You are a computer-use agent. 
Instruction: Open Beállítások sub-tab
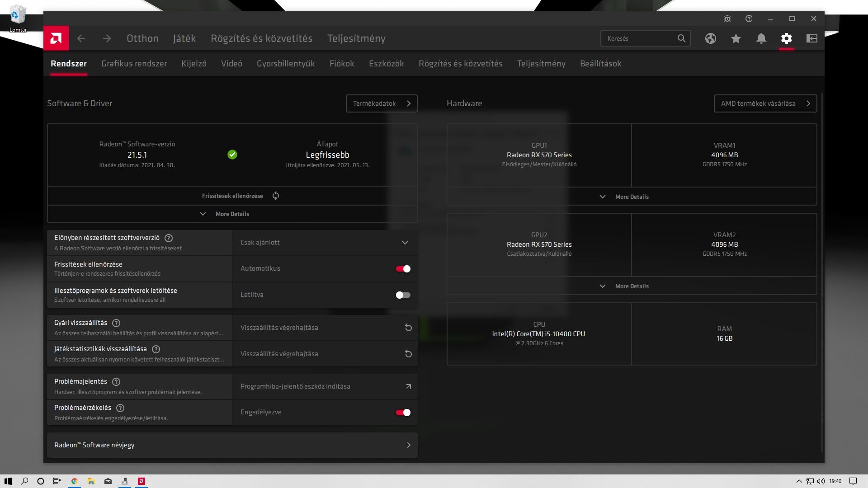pyautogui.click(x=601, y=64)
